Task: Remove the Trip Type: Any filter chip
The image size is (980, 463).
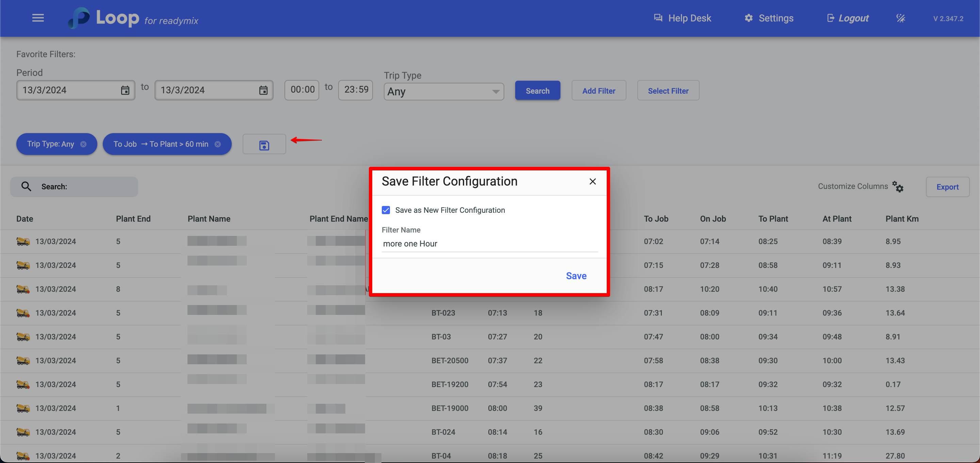Action: coord(83,144)
